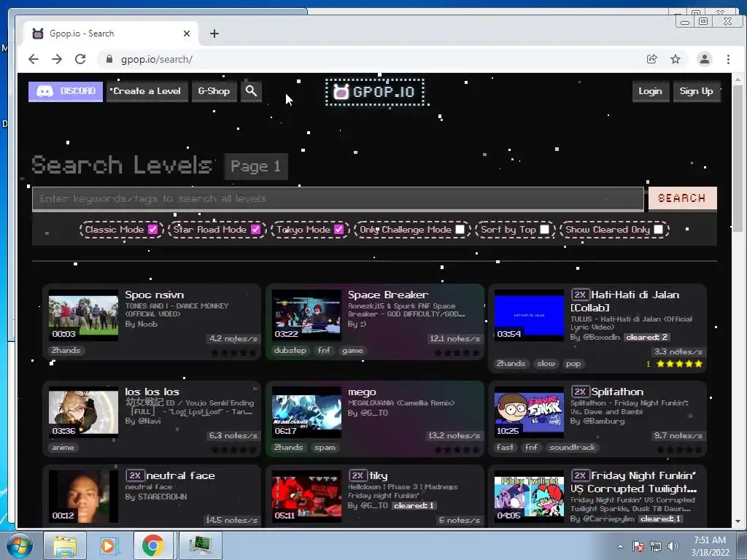The height and width of the screenshot is (560, 747).
Task: Click the padlock site info icon
Action: [x=109, y=59]
